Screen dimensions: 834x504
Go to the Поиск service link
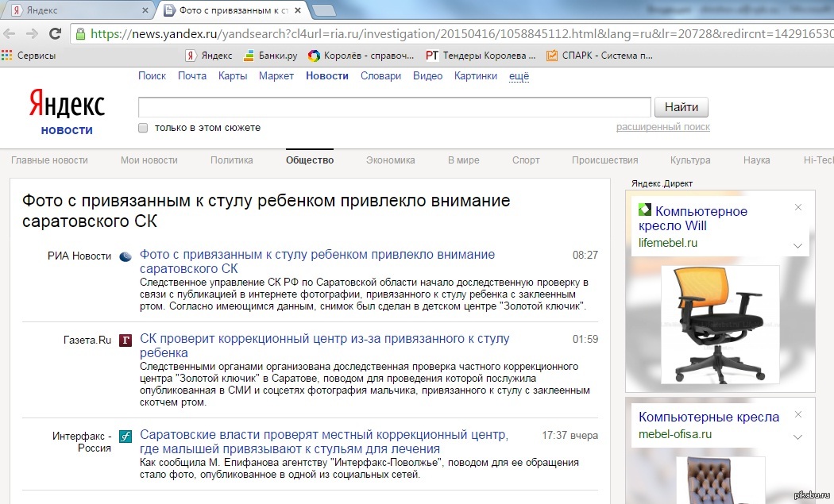point(153,76)
